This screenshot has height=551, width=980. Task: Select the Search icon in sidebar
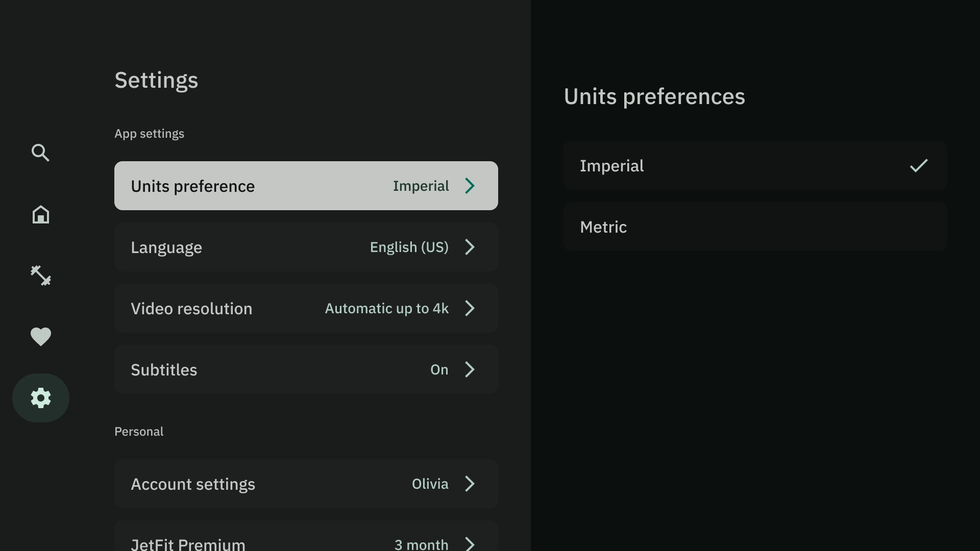[40, 153]
